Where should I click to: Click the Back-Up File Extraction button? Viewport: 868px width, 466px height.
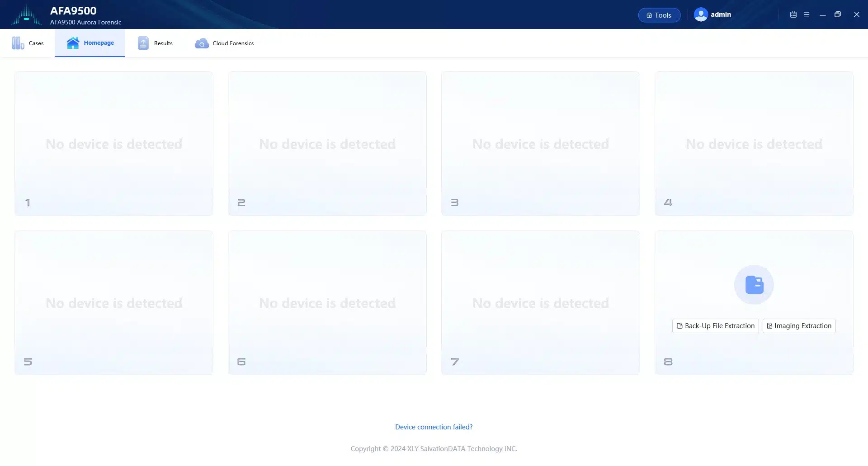tap(715, 326)
